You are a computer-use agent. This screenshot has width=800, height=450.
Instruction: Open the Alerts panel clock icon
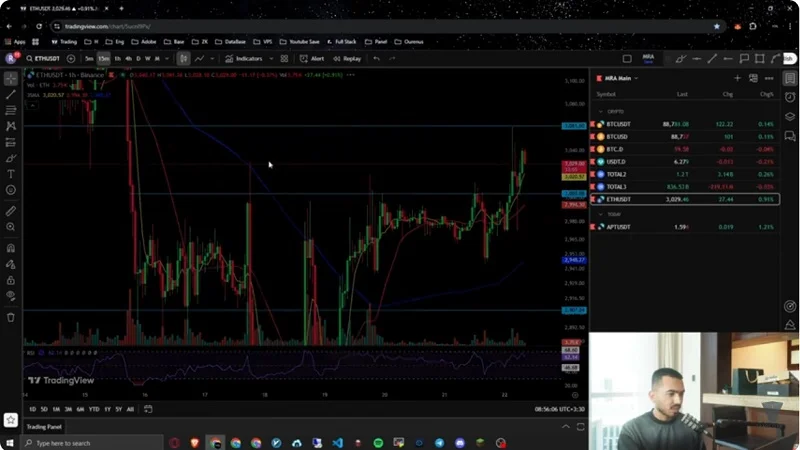point(790,97)
